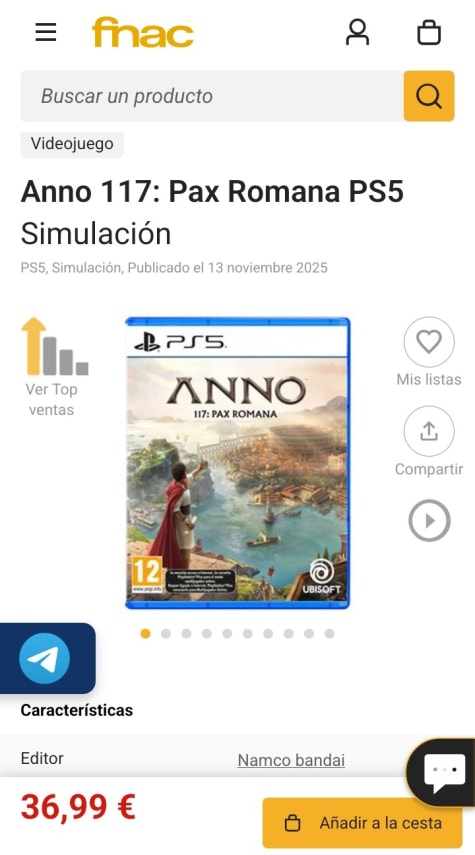Open the user account icon
The width and height of the screenshot is (475, 855).
[357, 32]
